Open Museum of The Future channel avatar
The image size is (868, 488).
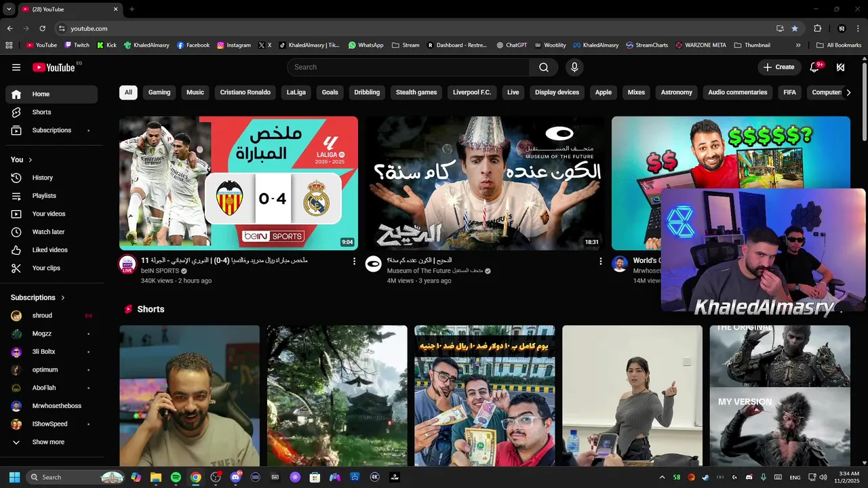pos(374,264)
